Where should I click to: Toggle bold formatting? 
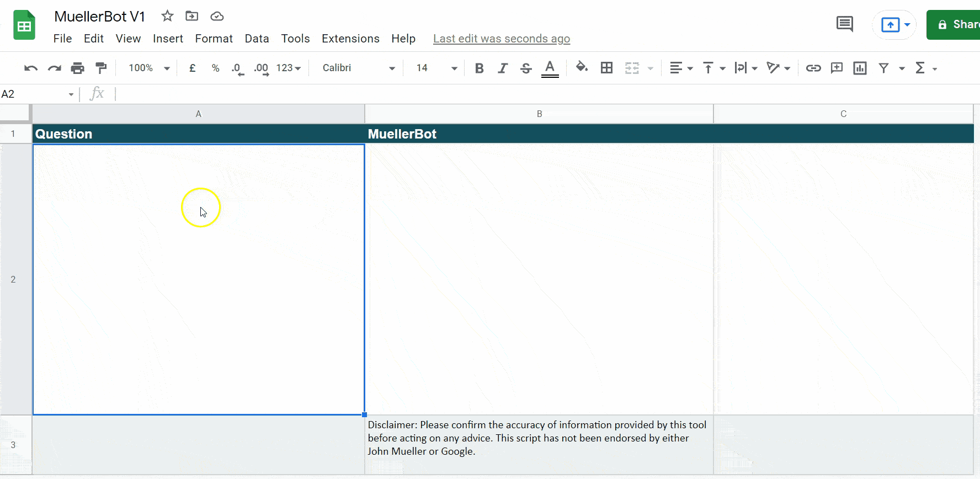click(479, 68)
